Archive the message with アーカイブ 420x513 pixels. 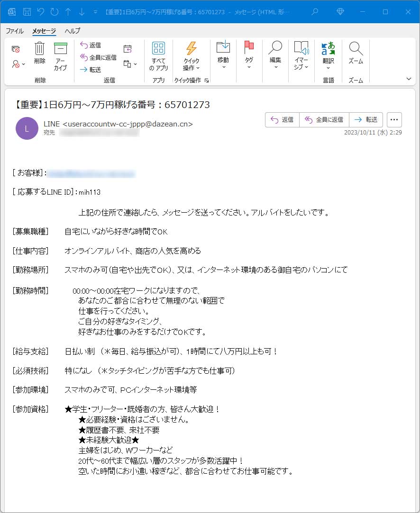tap(60, 49)
